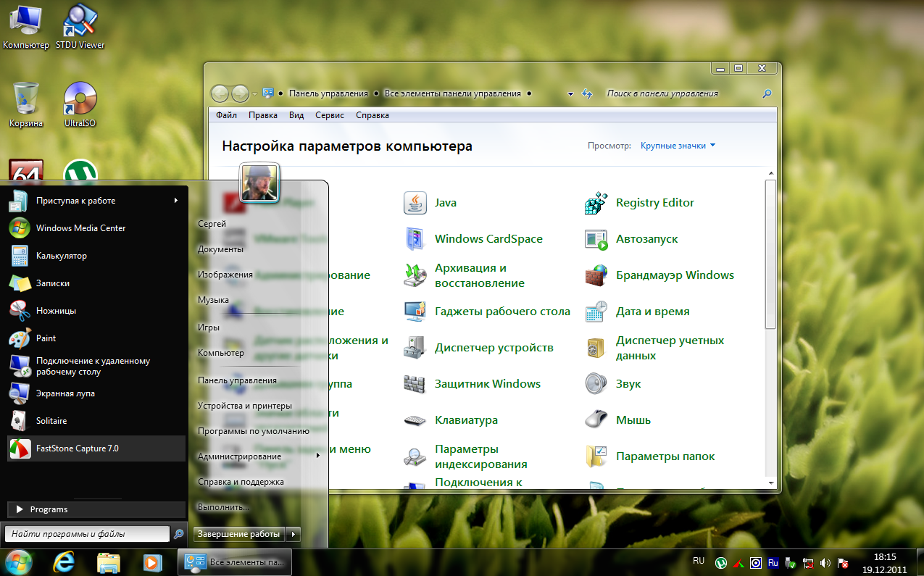Click the Action Center flag tray icon
This screenshot has width=924, height=576.
click(843, 562)
